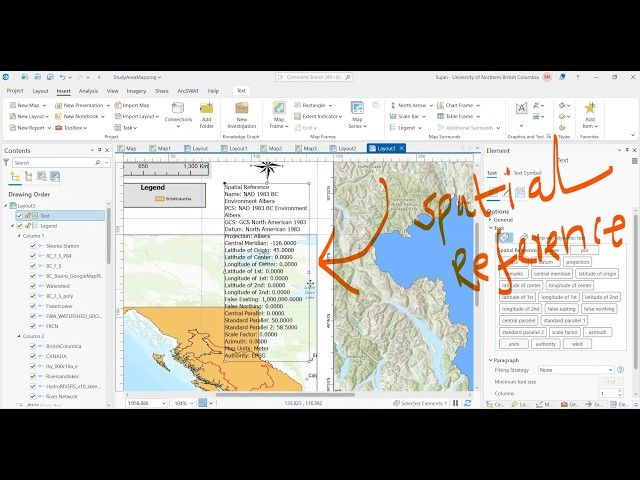The image size is (640, 480).
Task: Click the New Investigation icon
Action: (x=242, y=108)
